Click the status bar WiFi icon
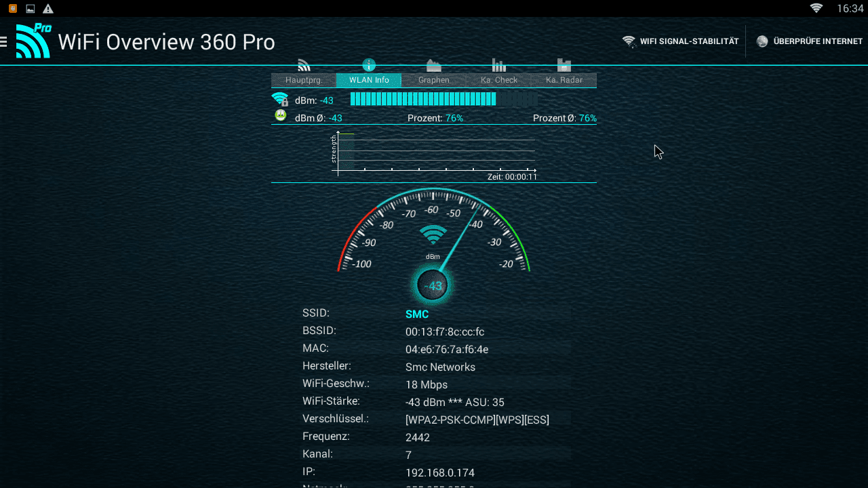The width and height of the screenshot is (868, 488). [816, 8]
